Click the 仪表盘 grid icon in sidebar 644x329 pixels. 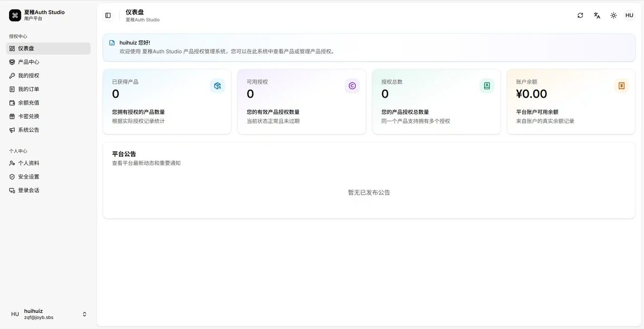(12, 48)
